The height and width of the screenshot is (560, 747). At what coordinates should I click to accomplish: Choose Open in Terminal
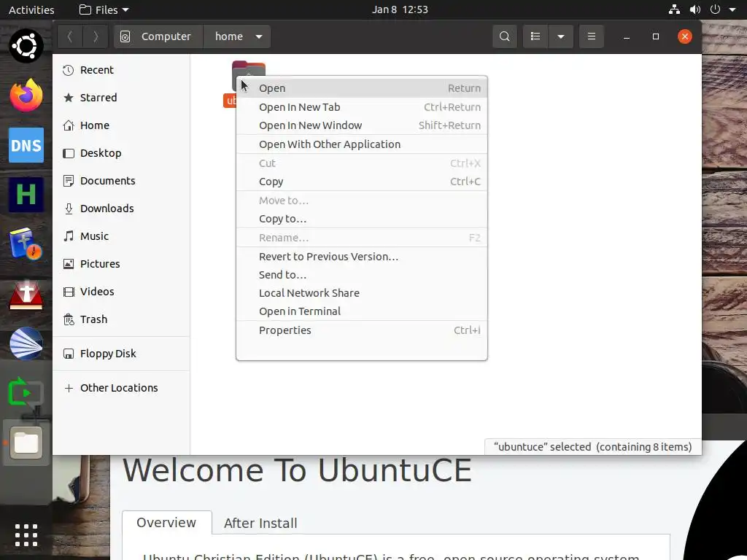pos(362,311)
